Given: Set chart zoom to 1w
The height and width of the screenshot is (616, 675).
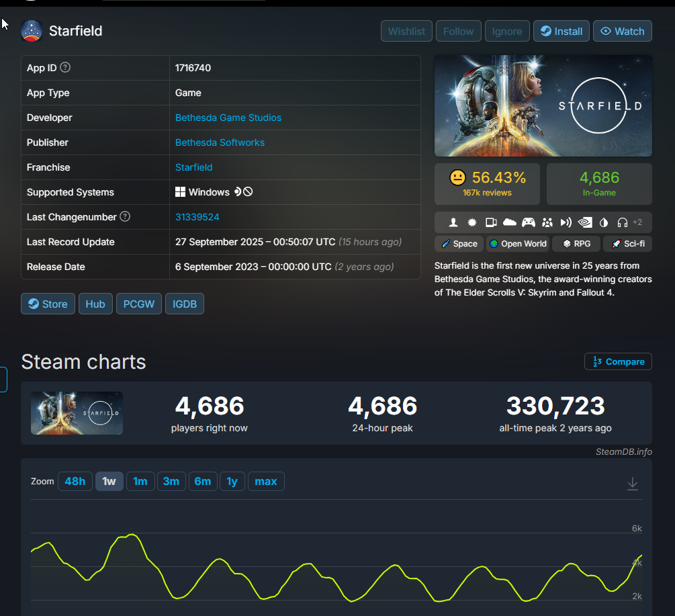Looking at the screenshot, I should point(109,481).
